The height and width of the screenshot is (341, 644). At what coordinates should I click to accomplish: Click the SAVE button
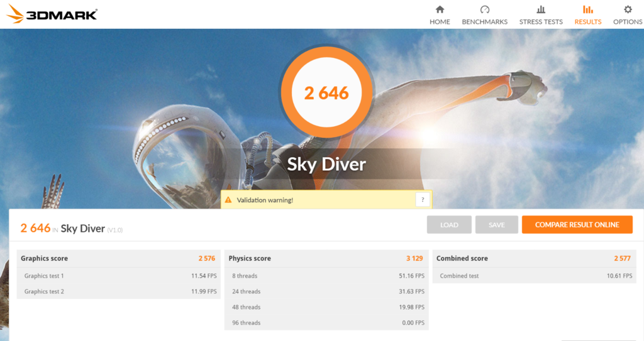[497, 225]
